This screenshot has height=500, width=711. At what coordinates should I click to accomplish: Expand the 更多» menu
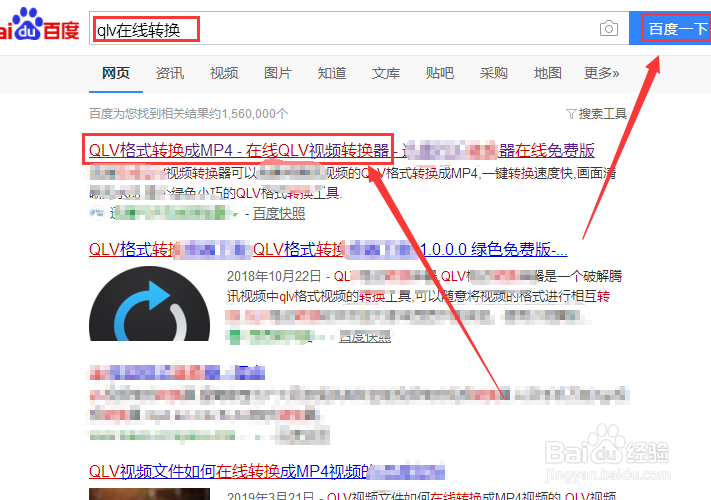[x=602, y=73]
